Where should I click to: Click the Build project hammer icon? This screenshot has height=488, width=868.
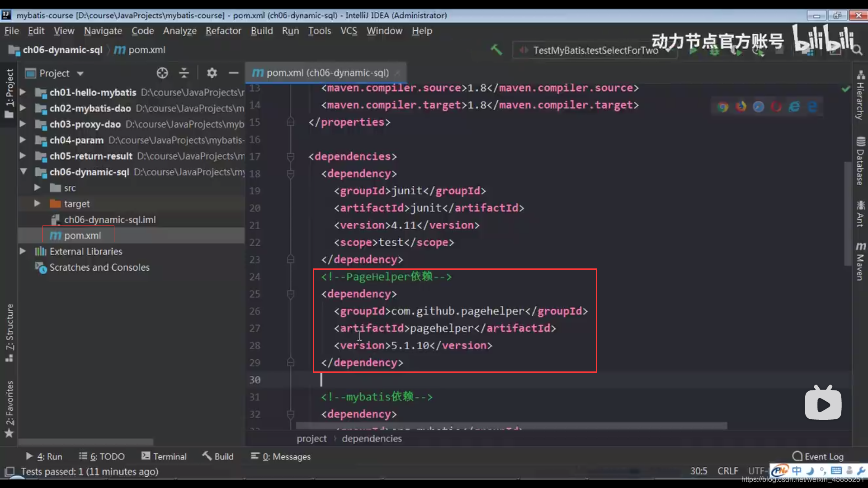(496, 50)
